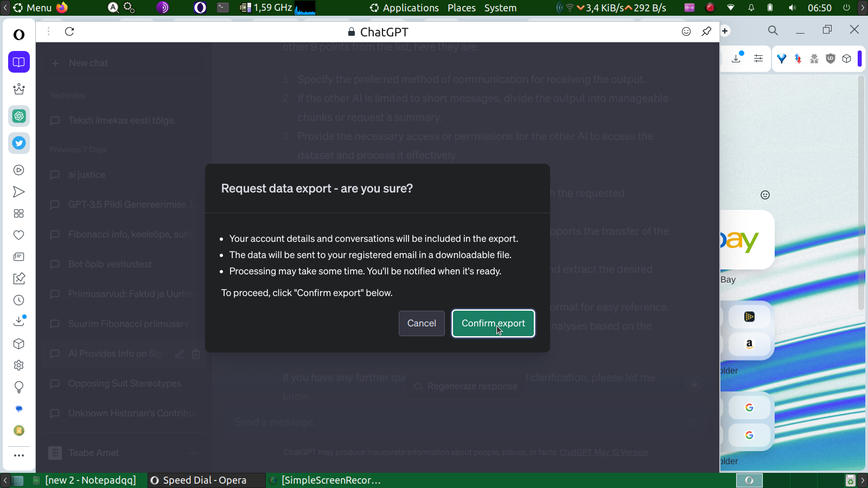
Task: Open the sidebar setup three-dots menu
Action: (x=19, y=455)
